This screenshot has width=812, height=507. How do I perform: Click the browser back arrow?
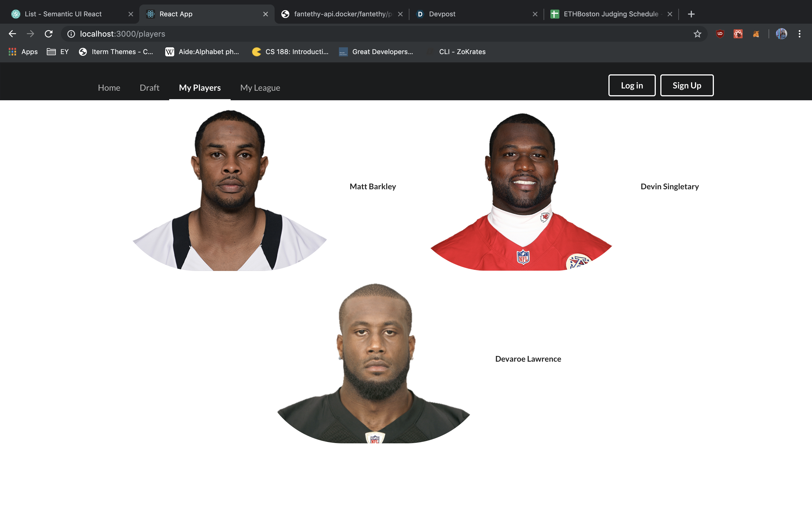(x=12, y=34)
